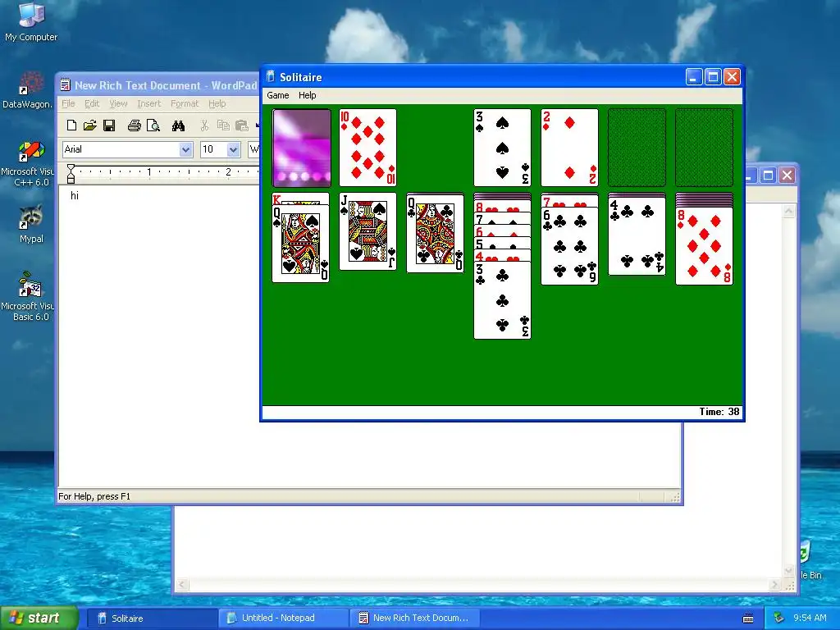Click the Cut scissors icon in WordPad
840x630 pixels.
[x=204, y=126]
